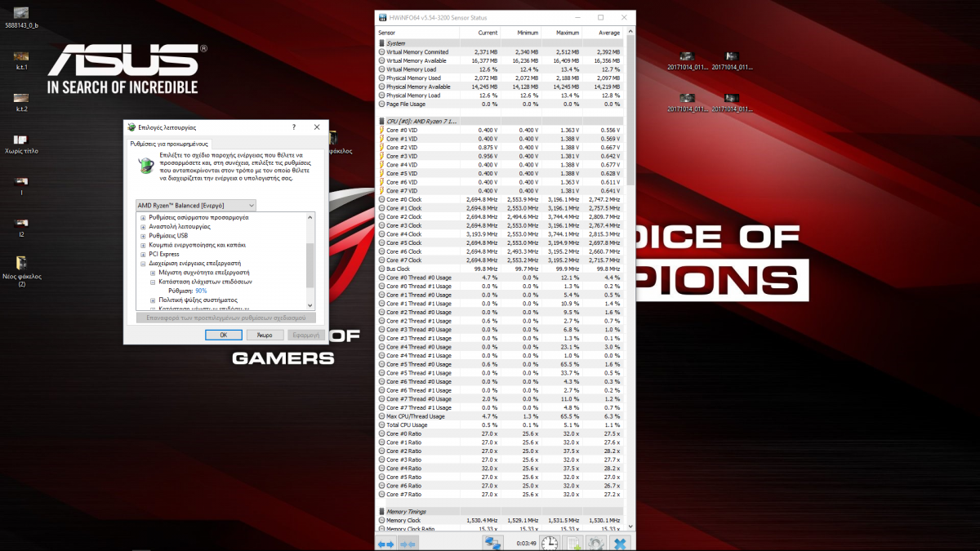980x551 pixels.
Task: Select Core #3 VID row
Action: pyautogui.click(x=499, y=156)
